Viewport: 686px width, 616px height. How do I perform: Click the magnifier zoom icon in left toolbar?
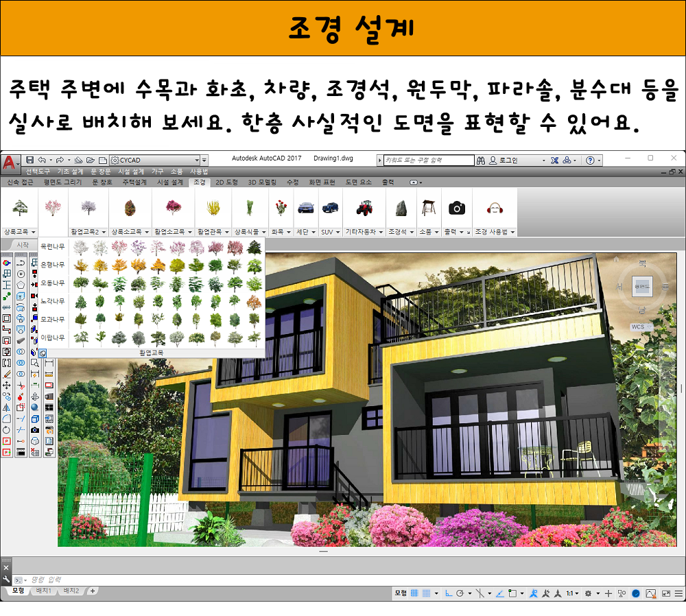pyautogui.click(x=35, y=363)
